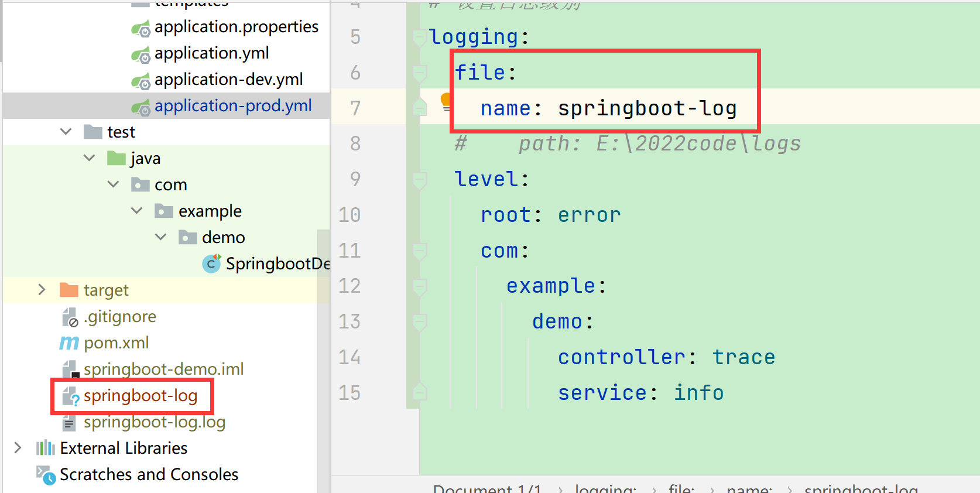Select springboot-log file in tree
Viewport: 980px width, 493px height.
(141, 396)
